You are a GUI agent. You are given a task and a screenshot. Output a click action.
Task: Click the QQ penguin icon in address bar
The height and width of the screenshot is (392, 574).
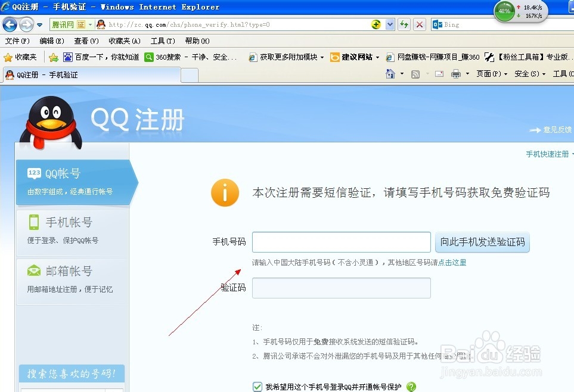tap(101, 24)
